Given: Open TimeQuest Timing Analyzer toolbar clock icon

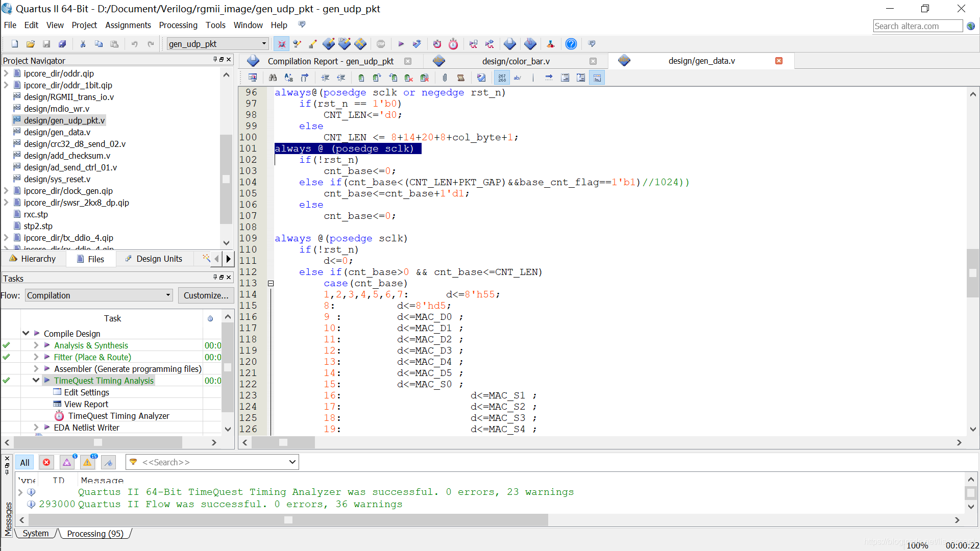Looking at the screenshot, I should tap(453, 44).
